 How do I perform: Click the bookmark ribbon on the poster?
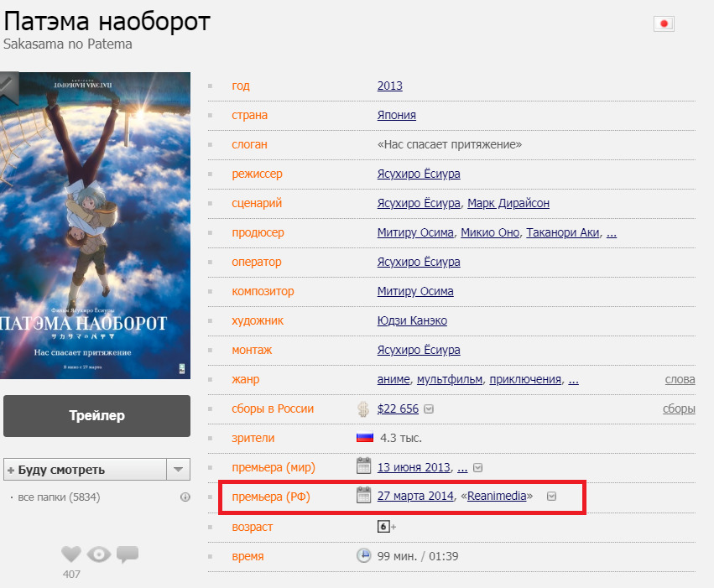[x=9, y=87]
